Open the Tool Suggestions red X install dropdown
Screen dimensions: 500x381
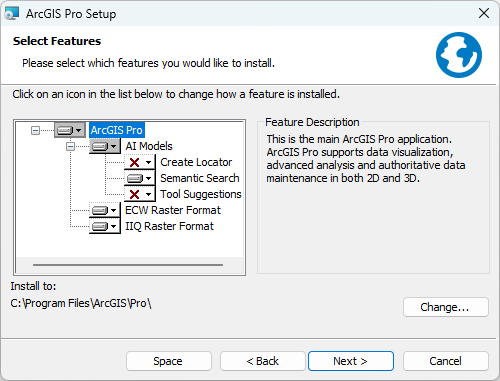[x=139, y=194]
